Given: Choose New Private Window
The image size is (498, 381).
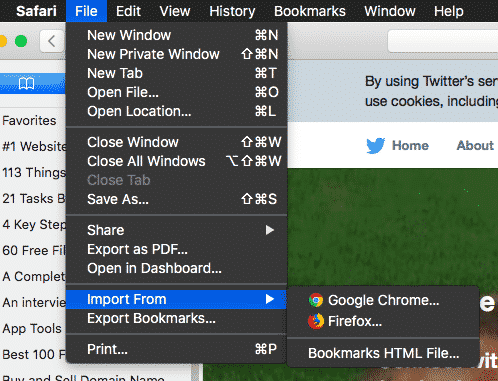Looking at the screenshot, I should 177,54.
